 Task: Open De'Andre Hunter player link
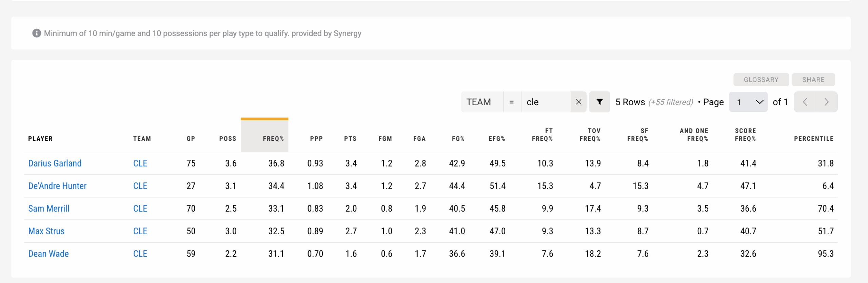pos(57,186)
